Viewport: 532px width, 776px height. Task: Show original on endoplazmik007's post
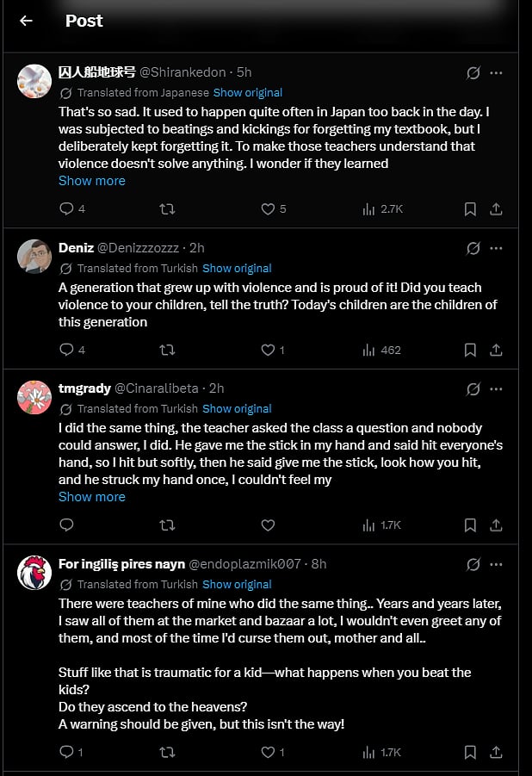(x=237, y=584)
